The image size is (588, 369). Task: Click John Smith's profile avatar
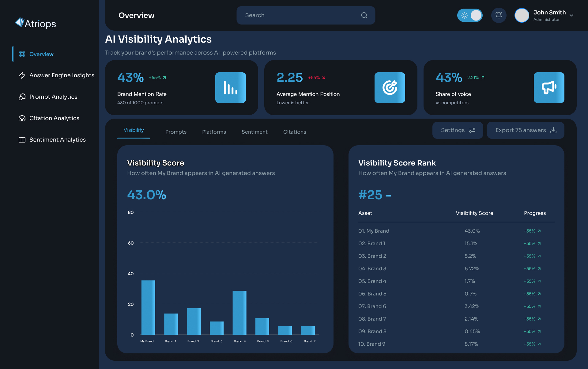pos(522,15)
